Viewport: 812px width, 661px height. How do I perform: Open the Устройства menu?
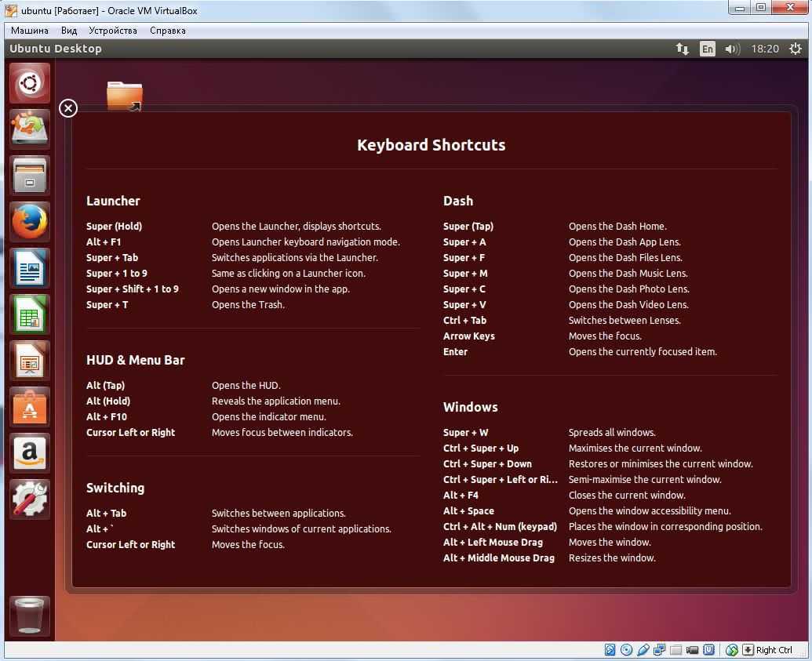click(x=113, y=31)
